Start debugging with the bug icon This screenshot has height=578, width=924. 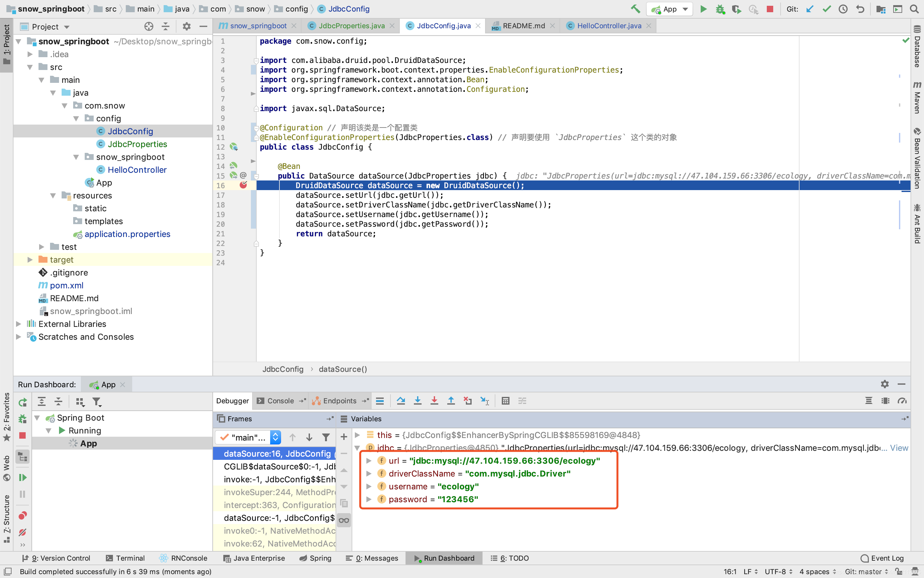point(720,9)
